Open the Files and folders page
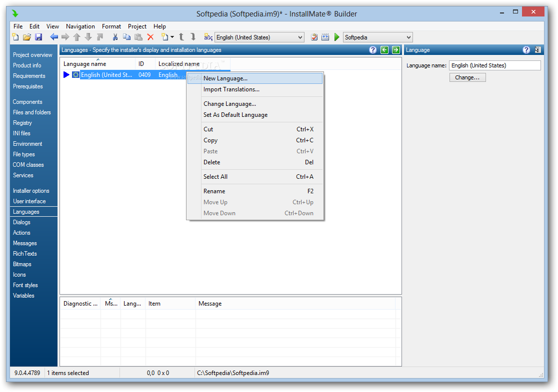 tap(31, 112)
